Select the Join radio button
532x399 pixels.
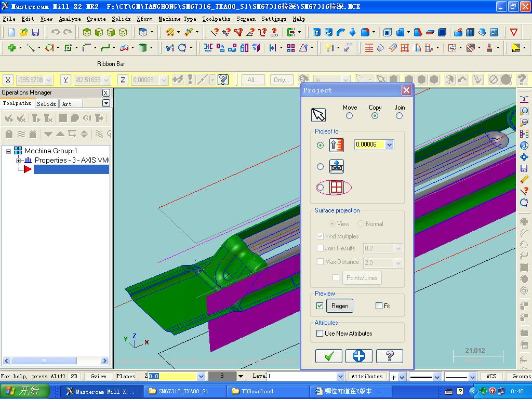coord(399,116)
